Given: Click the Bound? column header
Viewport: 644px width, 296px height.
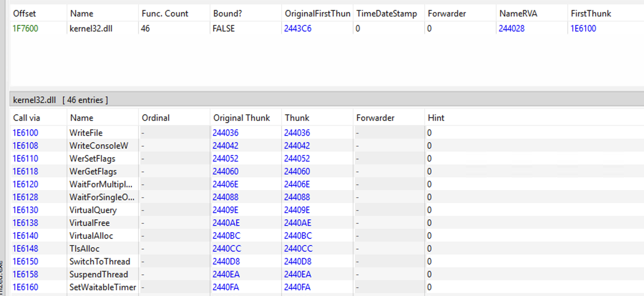Looking at the screenshot, I should click(228, 14).
